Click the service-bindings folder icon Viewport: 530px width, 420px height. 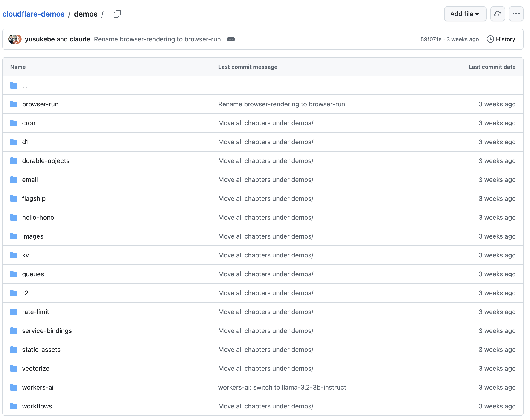(14, 331)
